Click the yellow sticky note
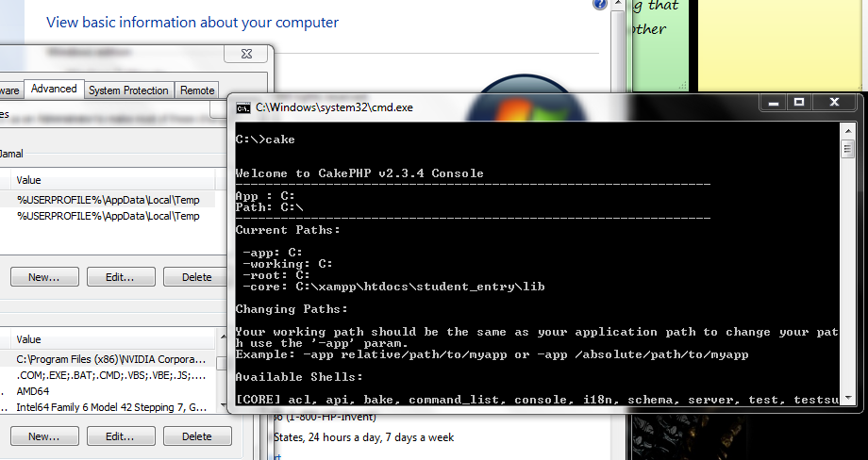The image size is (868, 460). point(780,44)
